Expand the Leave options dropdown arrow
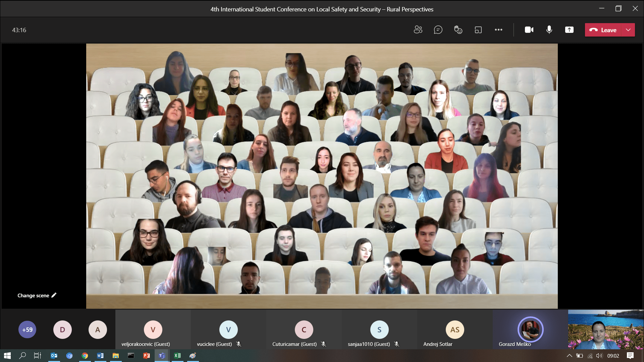The height and width of the screenshot is (362, 644). [x=628, y=30]
